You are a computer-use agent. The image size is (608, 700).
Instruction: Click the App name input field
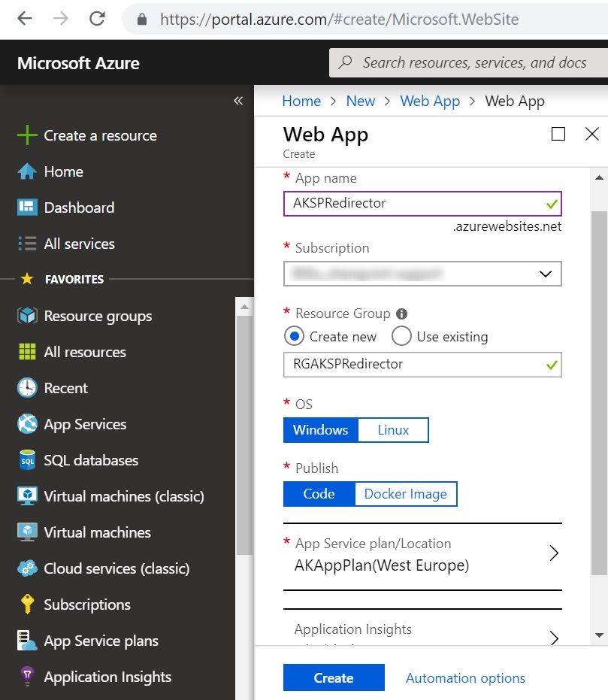pyautogui.click(x=422, y=204)
